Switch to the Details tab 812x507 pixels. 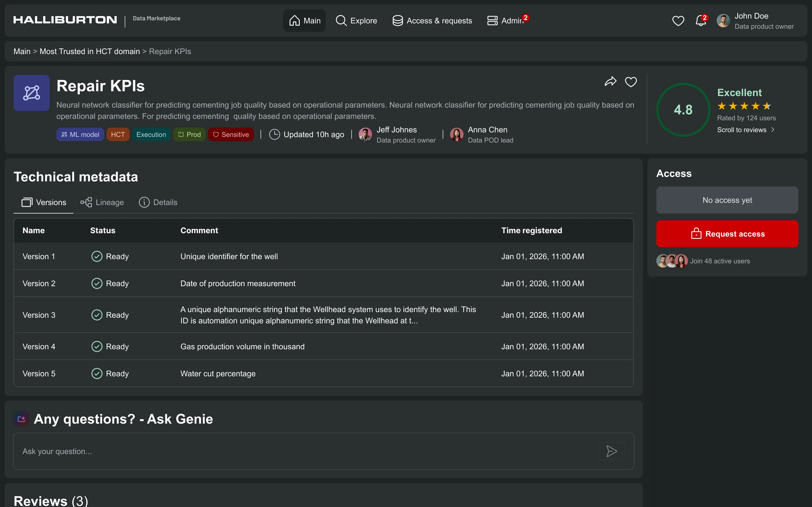158,202
